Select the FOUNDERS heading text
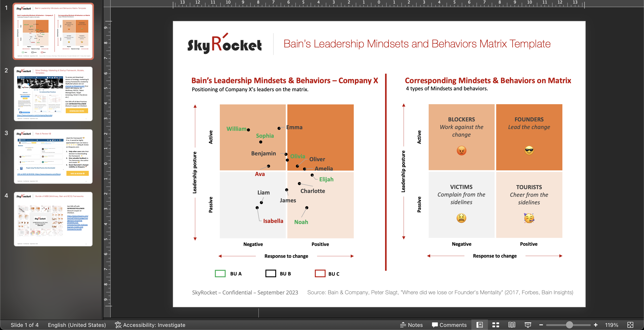644x330 pixels. tap(529, 119)
